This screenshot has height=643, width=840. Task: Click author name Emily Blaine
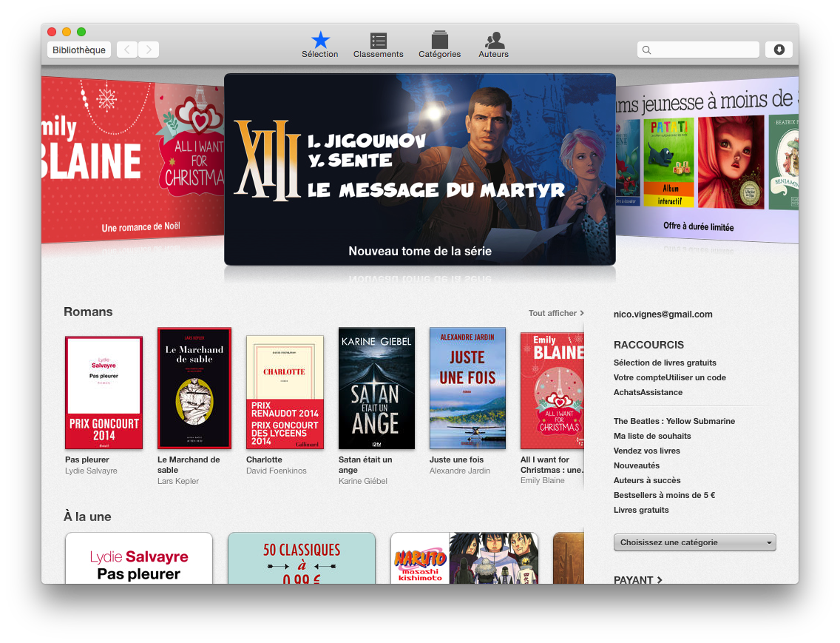coord(543,480)
